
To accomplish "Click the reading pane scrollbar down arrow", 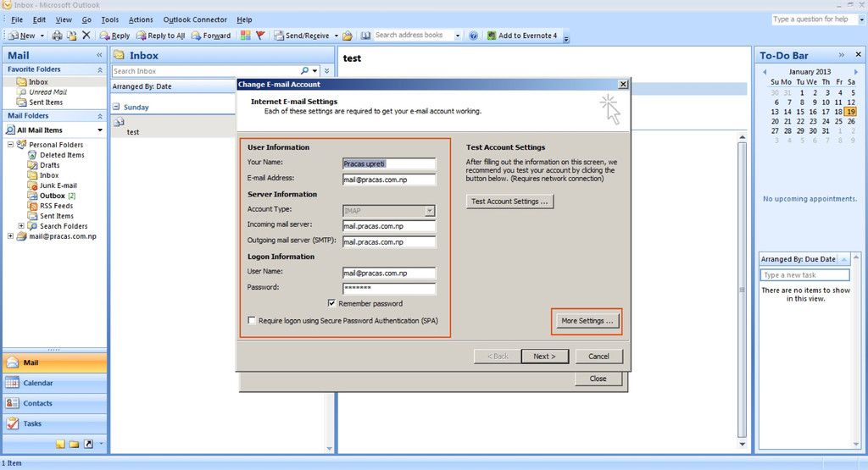I will (742, 444).
